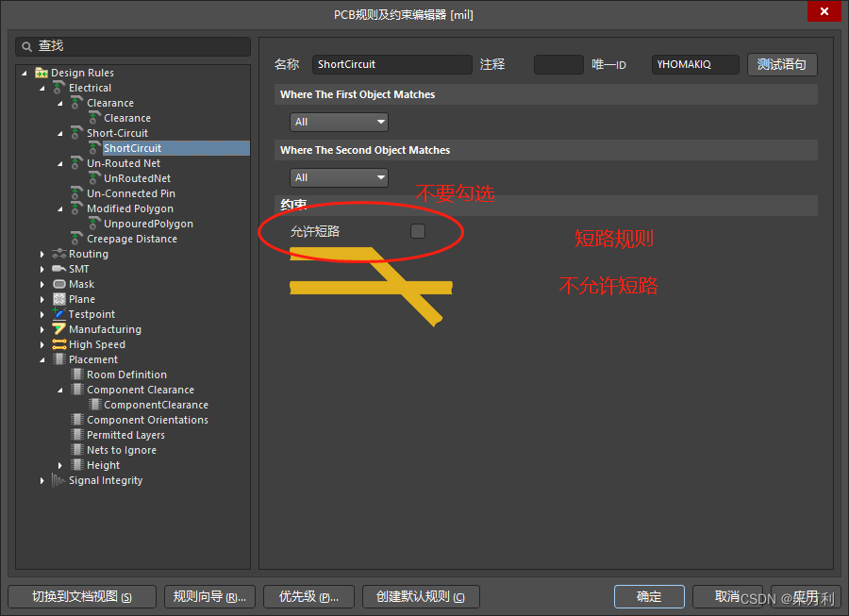The image size is (849, 616).
Task: Click the 测试语句 button
Action: click(782, 64)
